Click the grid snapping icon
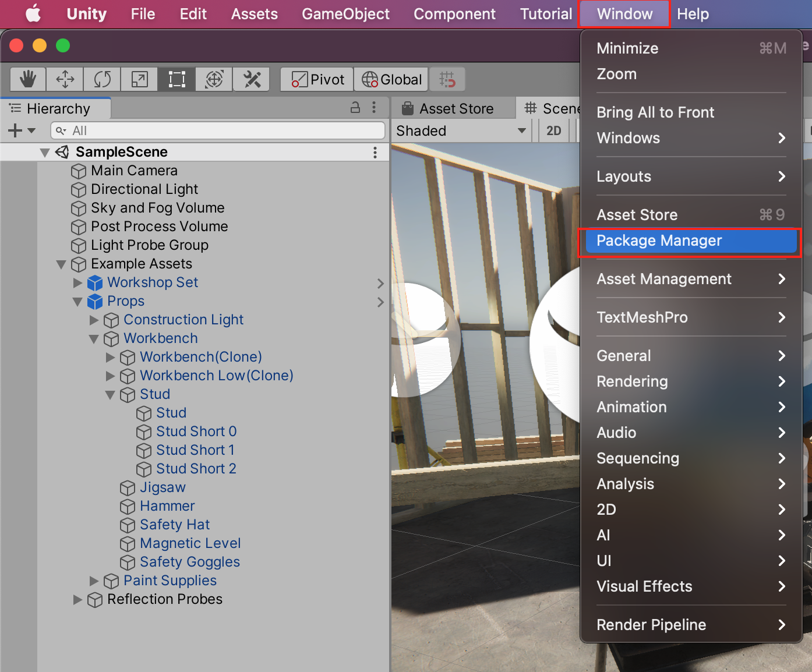The height and width of the screenshot is (672, 812). coord(447,79)
